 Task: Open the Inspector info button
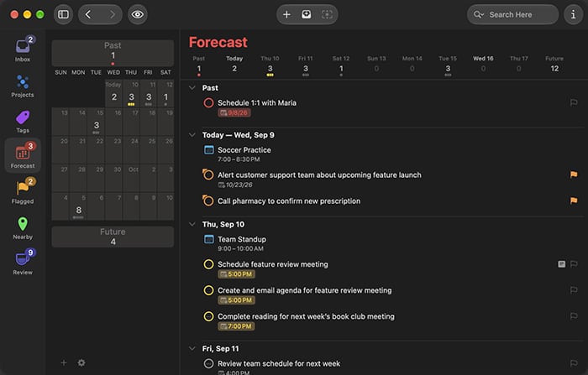(574, 14)
